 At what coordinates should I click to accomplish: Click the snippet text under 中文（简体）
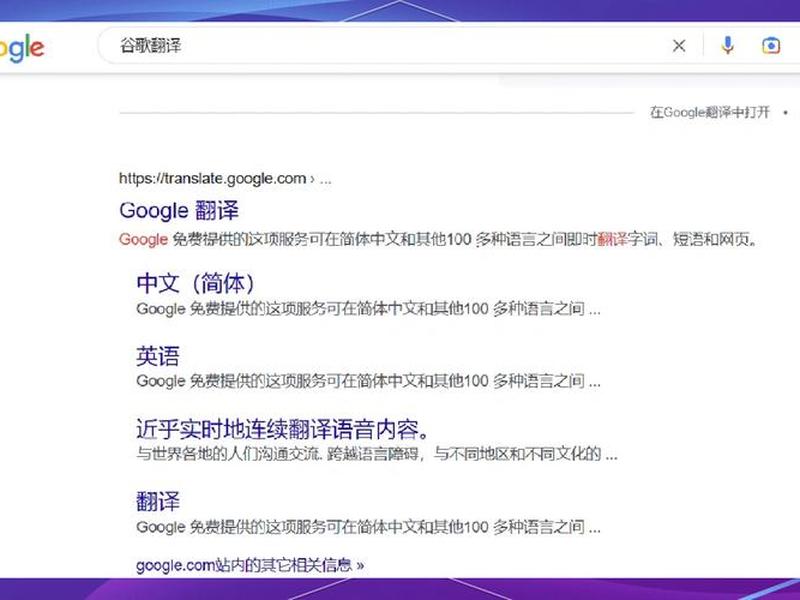point(368,309)
